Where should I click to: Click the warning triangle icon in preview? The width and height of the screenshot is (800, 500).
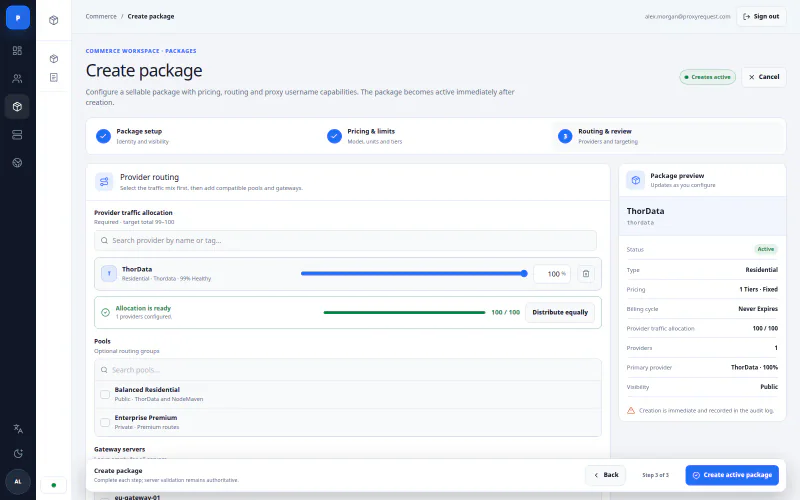pyautogui.click(x=631, y=410)
